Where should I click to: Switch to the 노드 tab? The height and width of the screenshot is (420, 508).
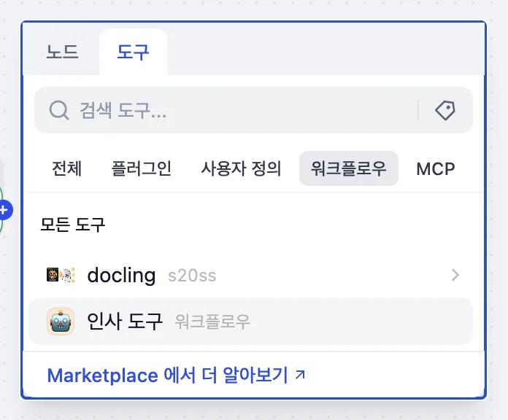coord(62,52)
